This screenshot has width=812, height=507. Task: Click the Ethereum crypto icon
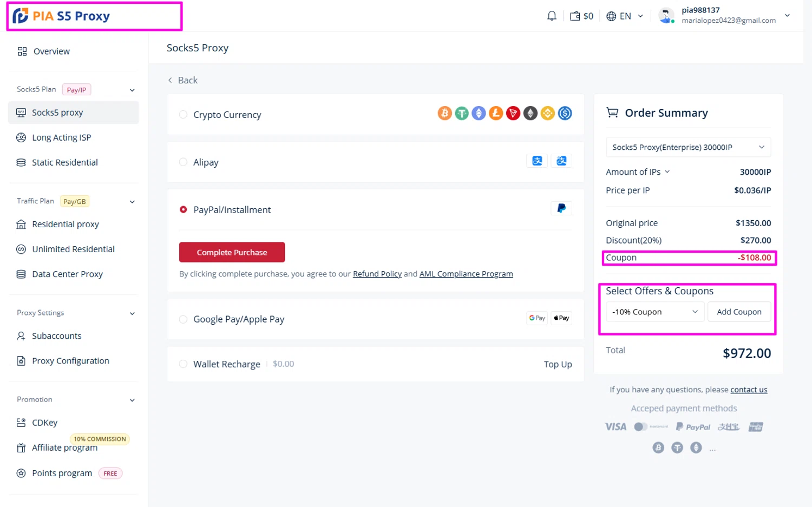coord(479,113)
